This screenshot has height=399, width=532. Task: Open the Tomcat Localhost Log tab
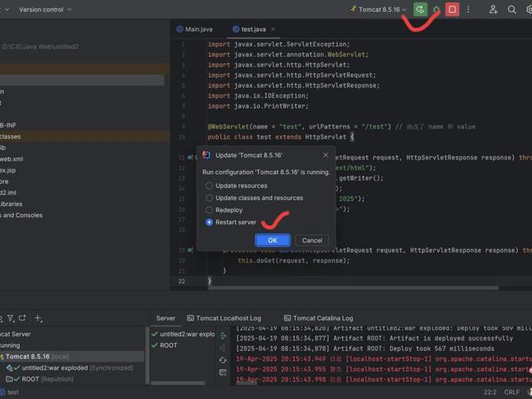[224, 319]
